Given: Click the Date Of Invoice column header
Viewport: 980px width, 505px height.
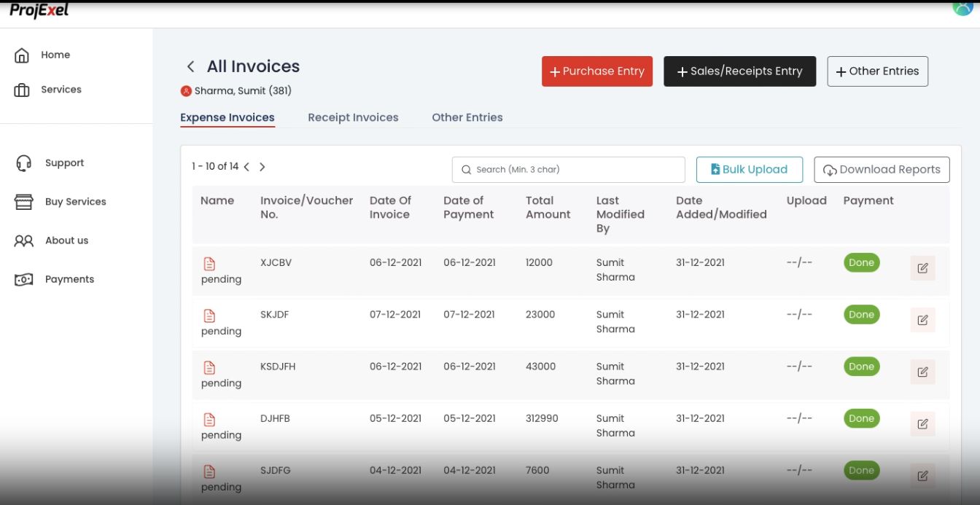Looking at the screenshot, I should [x=390, y=208].
